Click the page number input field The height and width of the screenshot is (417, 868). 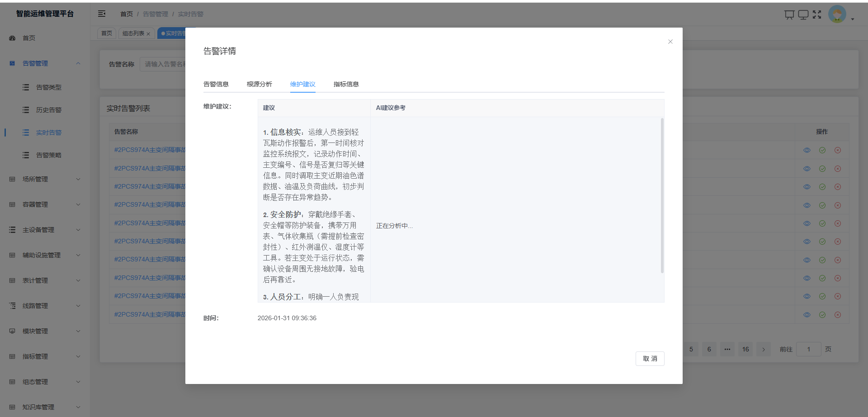[809, 349]
